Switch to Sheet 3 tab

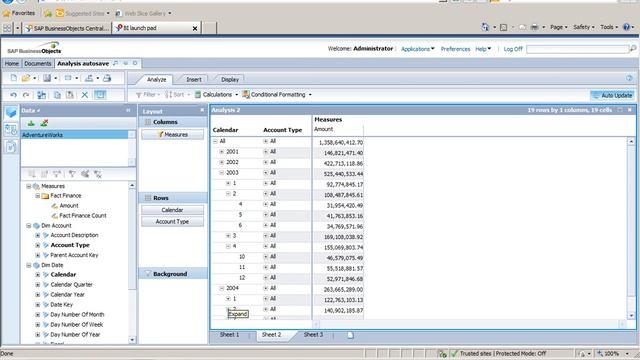(313, 335)
